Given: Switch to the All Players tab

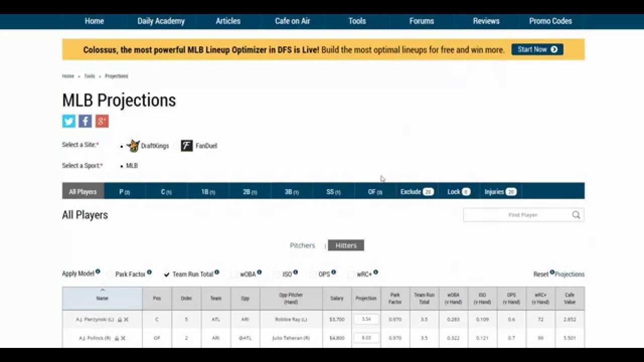Looking at the screenshot, I should (x=83, y=191).
